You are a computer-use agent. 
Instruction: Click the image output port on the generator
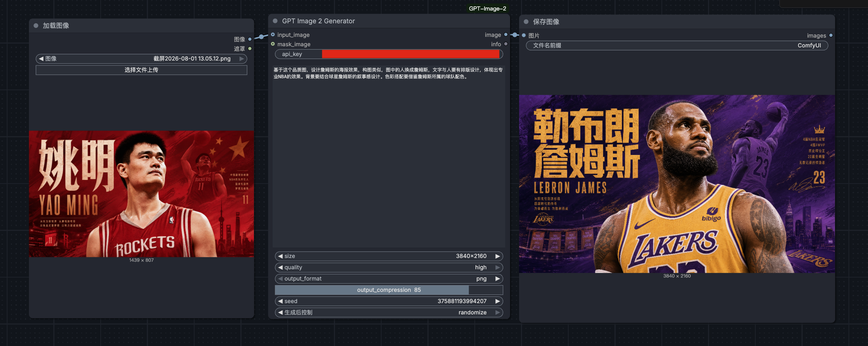pos(506,35)
